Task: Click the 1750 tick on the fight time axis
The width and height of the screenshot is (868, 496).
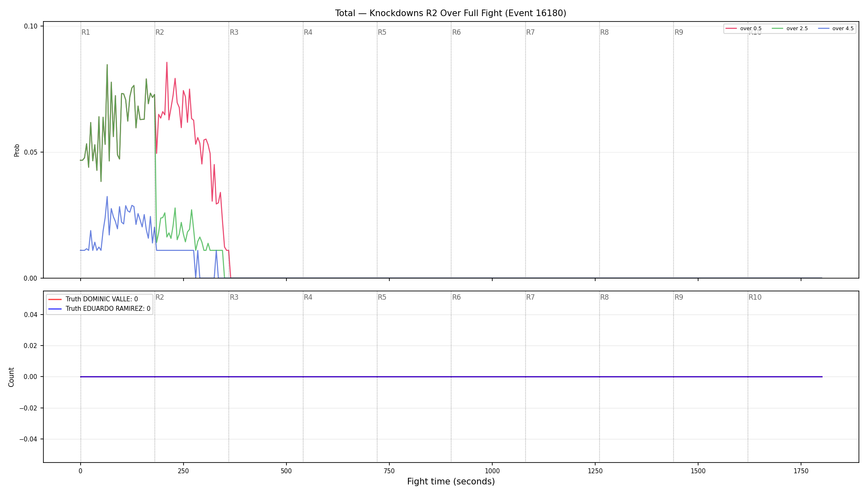Action: click(801, 471)
